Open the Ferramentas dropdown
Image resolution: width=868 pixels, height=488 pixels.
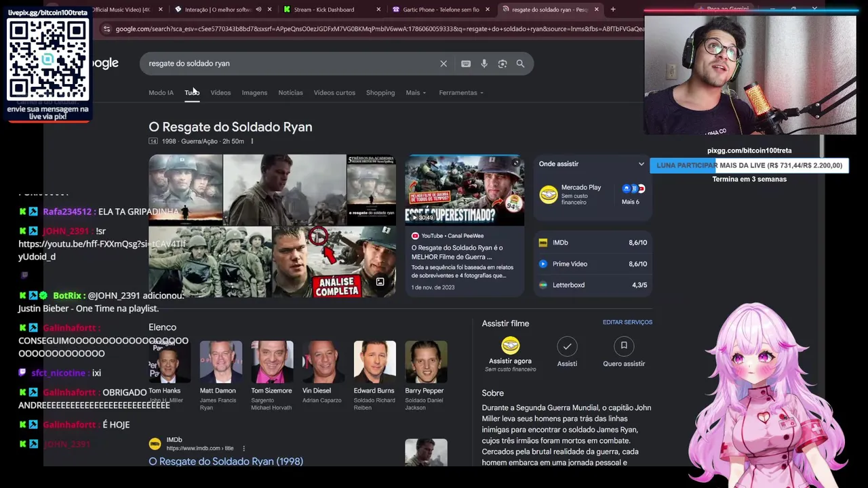click(x=461, y=93)
